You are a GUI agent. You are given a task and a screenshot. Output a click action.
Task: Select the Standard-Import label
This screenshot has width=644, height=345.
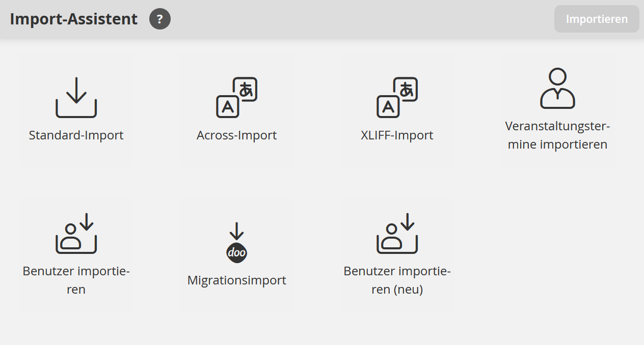click(x=76, y=135)
